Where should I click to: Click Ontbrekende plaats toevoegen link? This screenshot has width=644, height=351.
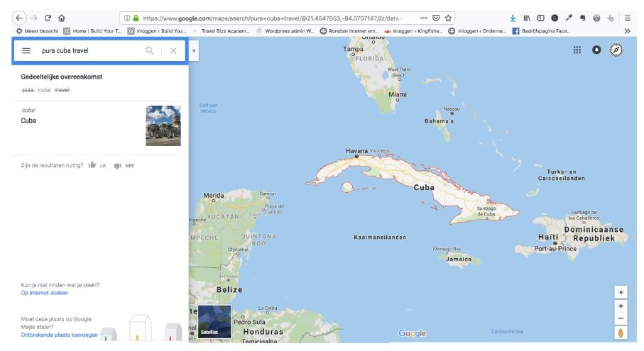59,335
